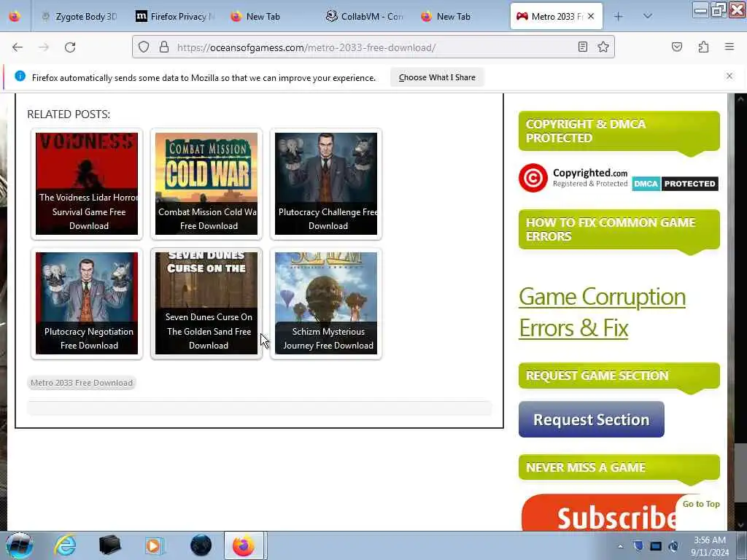This screenshot has height=560, width=747.
Task: Open Seven Dunes Curse On The Golden Sand post
Action: [x=206, y=303]
